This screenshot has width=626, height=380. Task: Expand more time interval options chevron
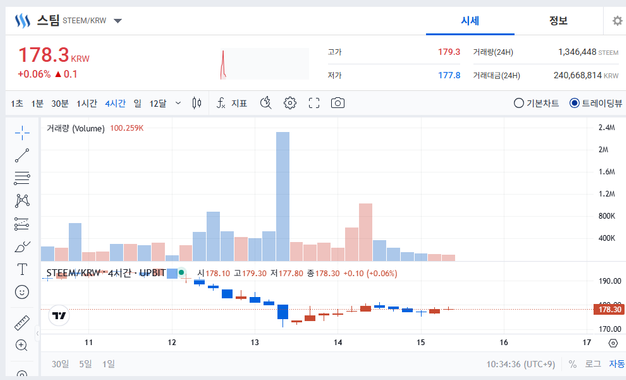click(x=178, y=103)
